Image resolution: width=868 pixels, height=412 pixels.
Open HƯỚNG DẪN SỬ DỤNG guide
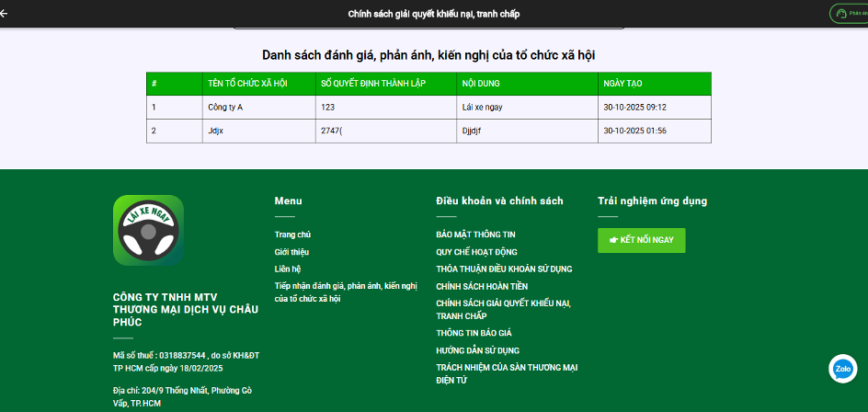coord(477,350)
